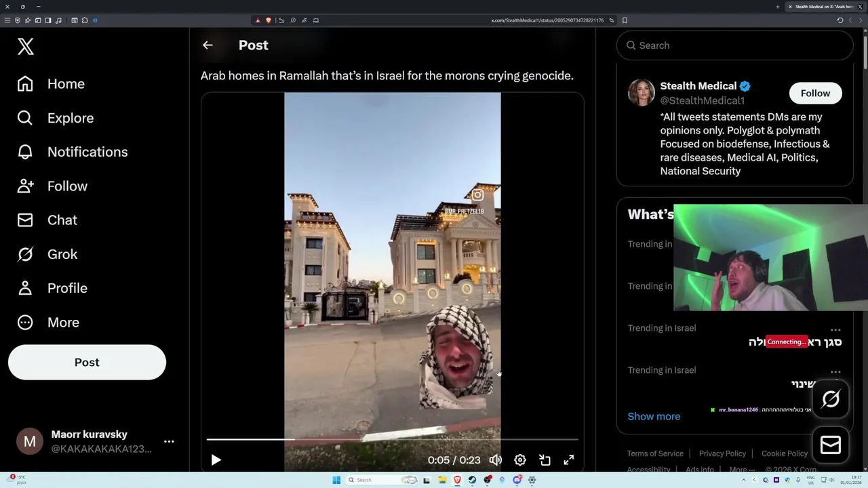Viewport: 868px width, 488px height.
Task: Click into the X Search field
Action: pyautogui.click(x=734, y=45)
